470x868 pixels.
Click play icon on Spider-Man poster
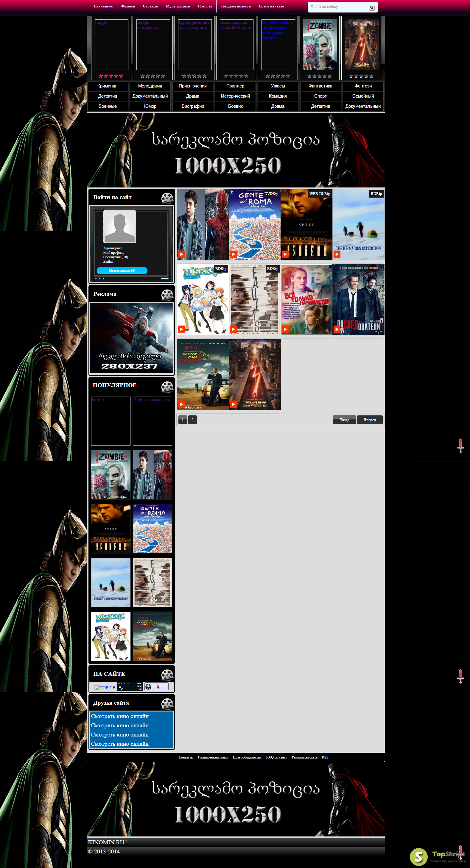181,254
